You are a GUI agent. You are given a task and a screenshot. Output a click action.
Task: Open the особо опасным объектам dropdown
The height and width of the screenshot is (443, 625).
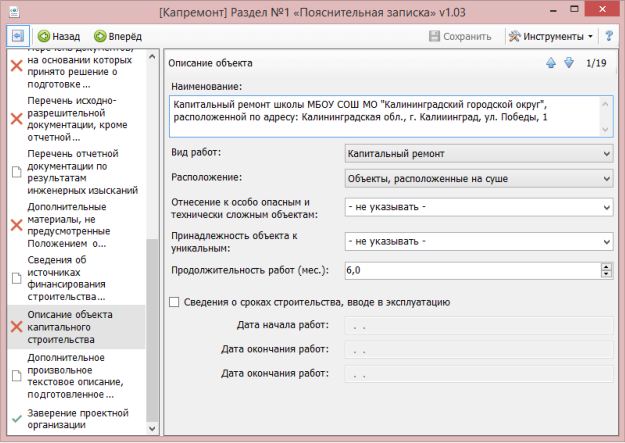pyautogui.click(x=479, y=207)
